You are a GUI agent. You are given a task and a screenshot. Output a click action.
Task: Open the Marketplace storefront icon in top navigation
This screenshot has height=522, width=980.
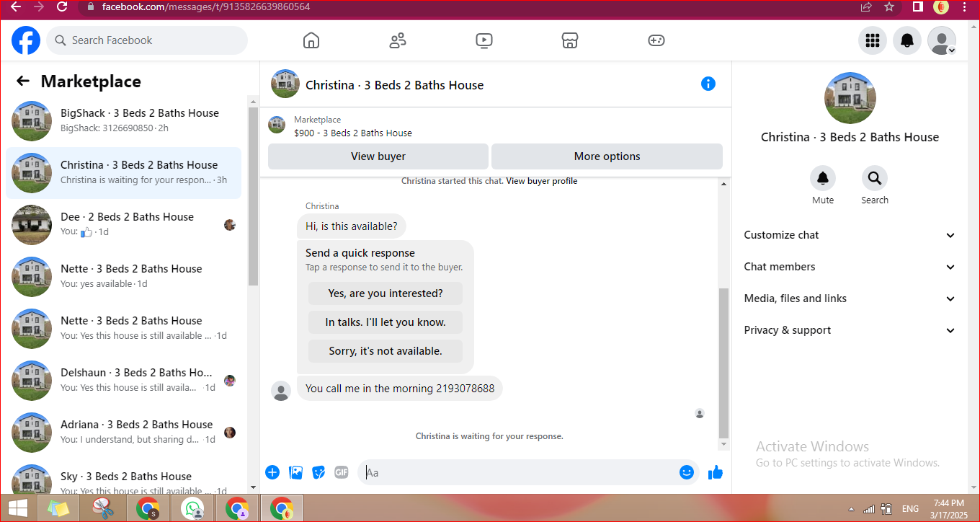click(570, 40)
